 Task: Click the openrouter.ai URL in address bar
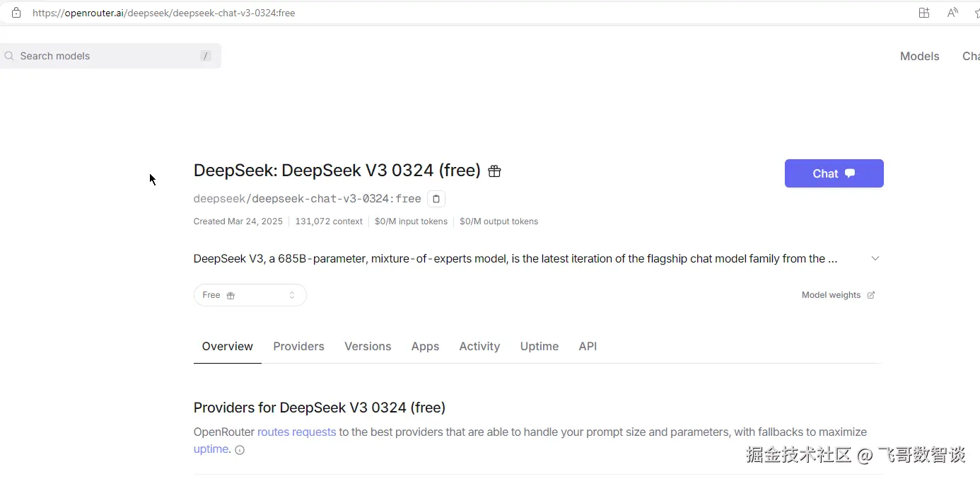click(x=164, y=13)
